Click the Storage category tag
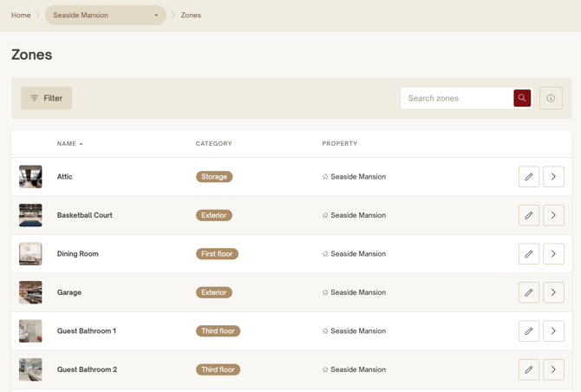Screen dimensions: 581x392 tap(214, 177)
